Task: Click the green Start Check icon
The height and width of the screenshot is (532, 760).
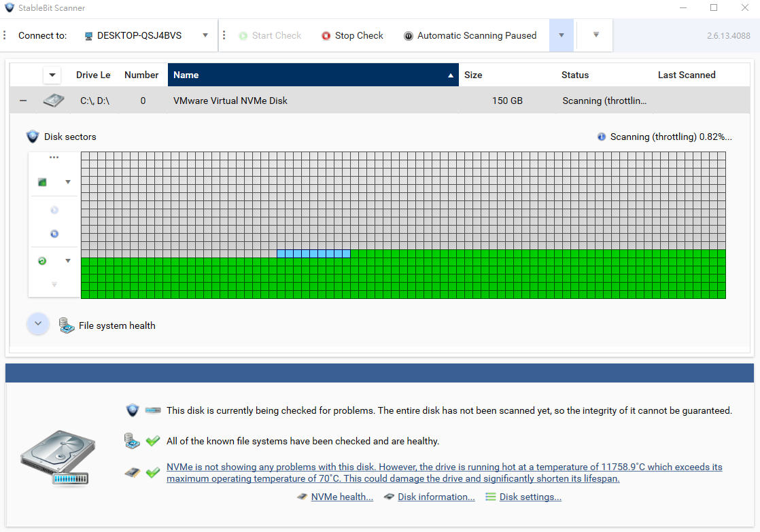Action: 243,36
